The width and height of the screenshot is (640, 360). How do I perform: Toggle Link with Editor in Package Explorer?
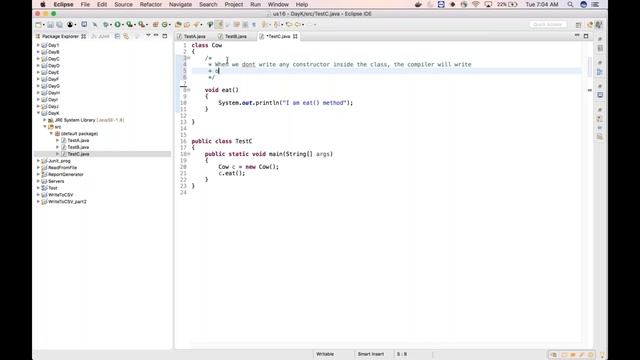click(126, 36)
